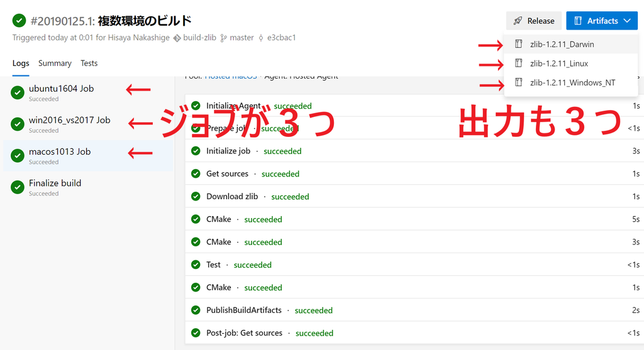The image size is (644, 350).
Task: Switch to the Logs tab
Action: (21, 63)
